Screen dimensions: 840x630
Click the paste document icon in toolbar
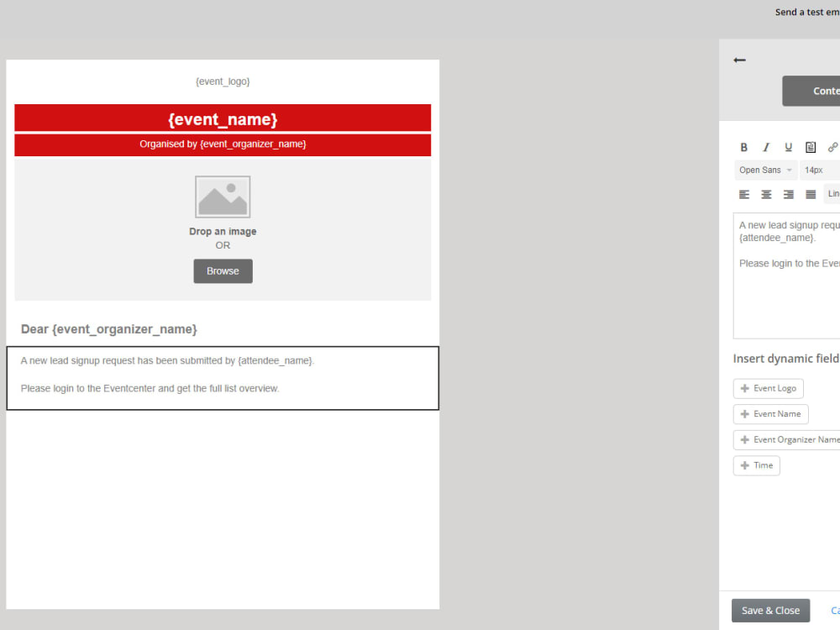811,147
